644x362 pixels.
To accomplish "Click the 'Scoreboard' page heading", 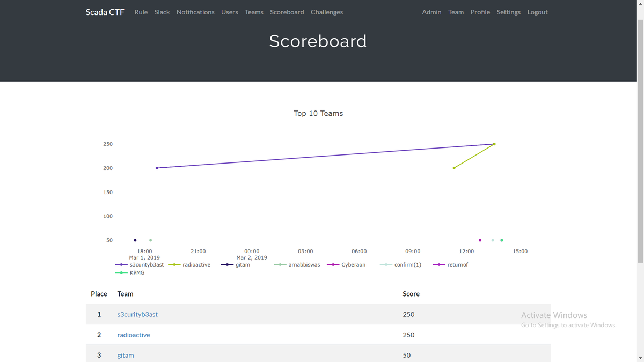I will (x=318, y=41).
